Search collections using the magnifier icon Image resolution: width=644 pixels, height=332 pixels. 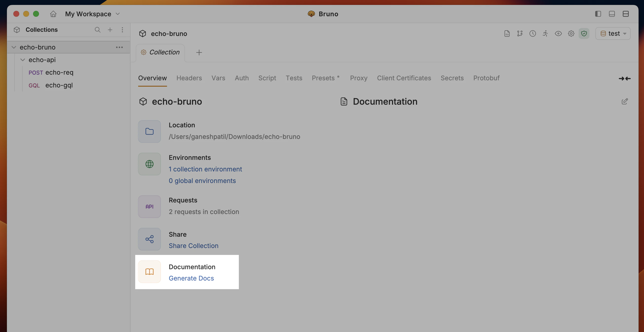click(98, 30)
